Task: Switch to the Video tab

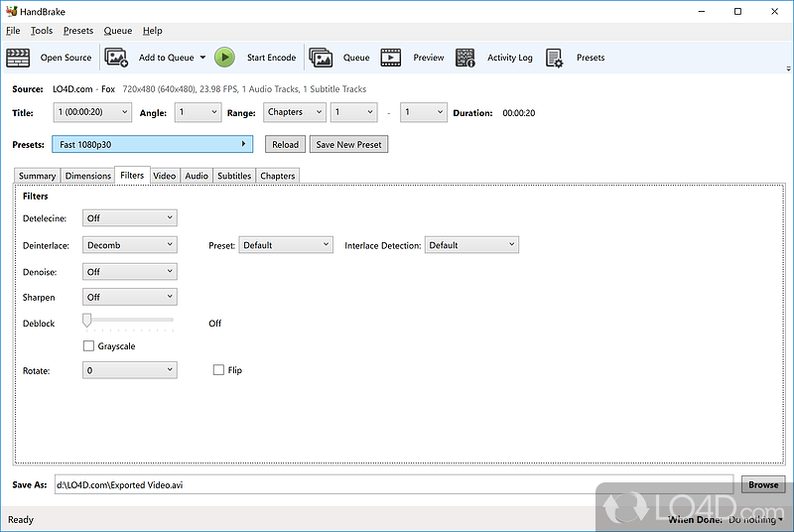Action: tap(165, 176)
